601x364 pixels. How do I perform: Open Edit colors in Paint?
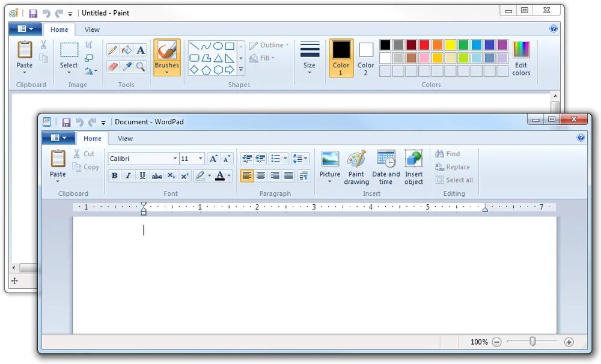point(521,58)
